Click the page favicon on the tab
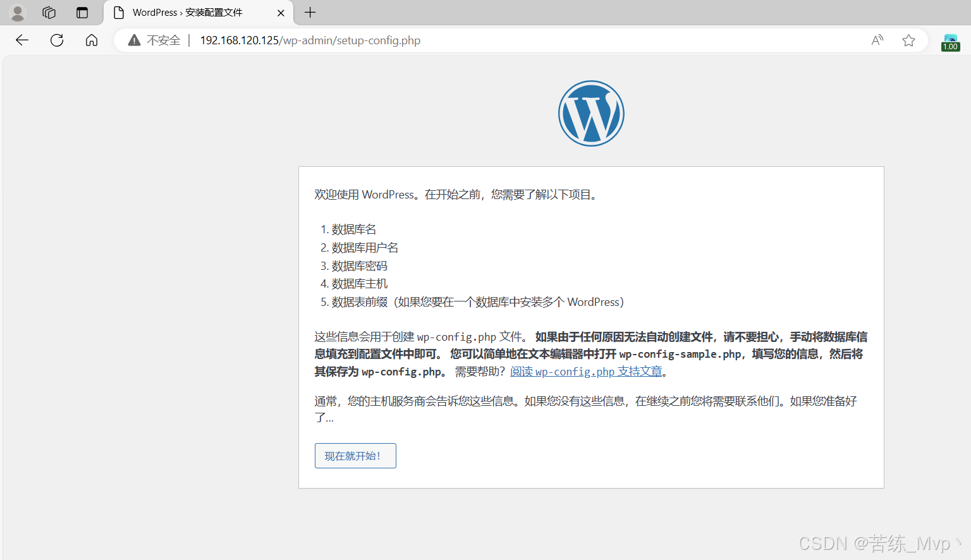Viewport: 971px width, 560px height. [118, 12]
